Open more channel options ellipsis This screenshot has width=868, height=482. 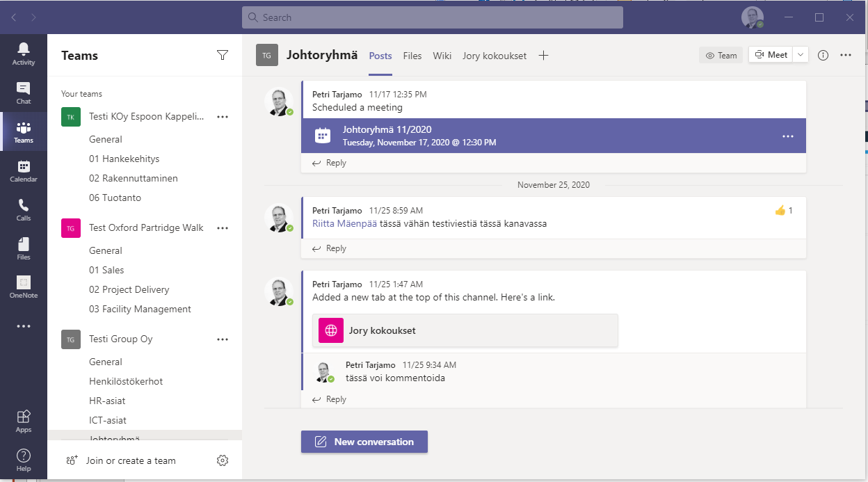pos(846,56)
